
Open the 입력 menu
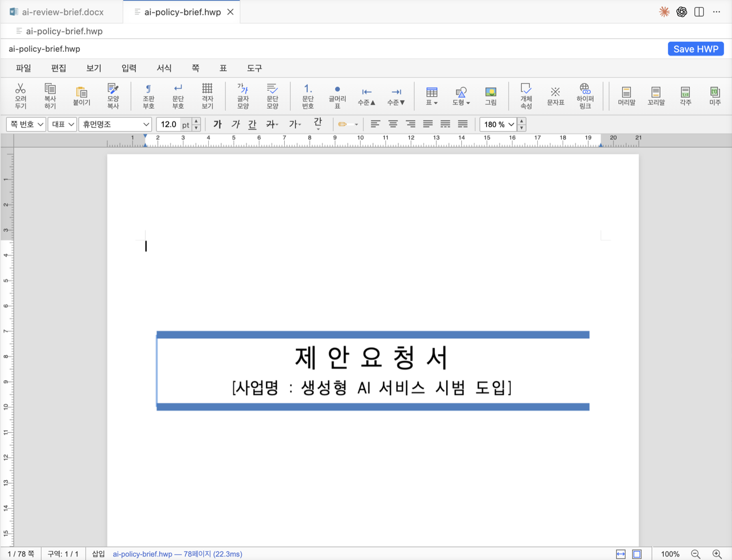[129, 68]
